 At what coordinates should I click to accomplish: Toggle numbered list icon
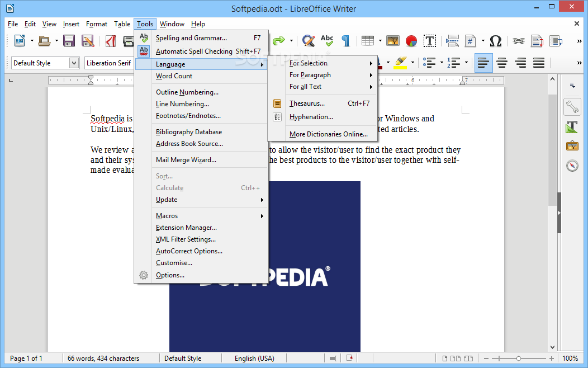(x=453, y=62)
